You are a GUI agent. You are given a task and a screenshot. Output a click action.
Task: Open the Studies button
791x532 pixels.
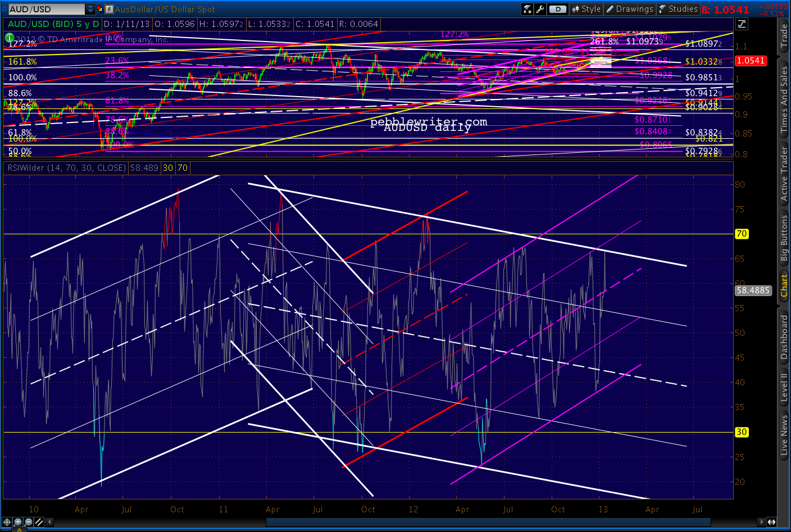[678, 9]
